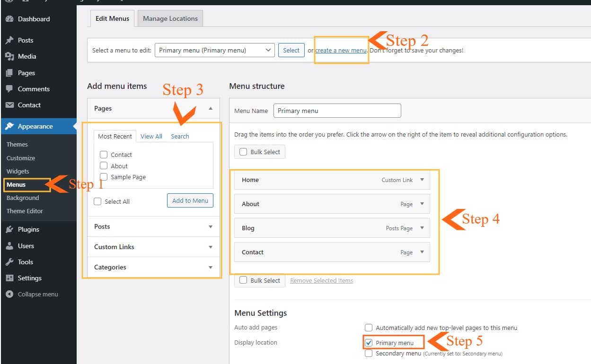Select the Home custom link menu item bar

point(332,180)
